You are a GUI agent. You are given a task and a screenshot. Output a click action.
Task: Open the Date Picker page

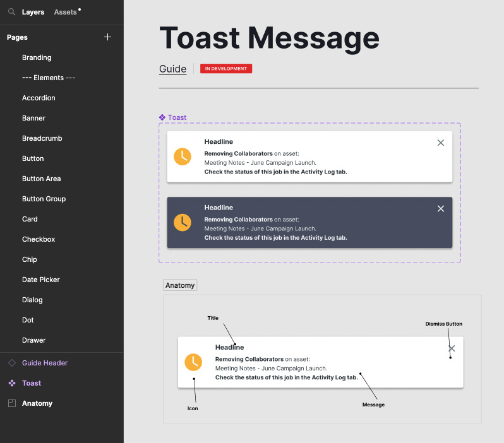coord(41,280)
